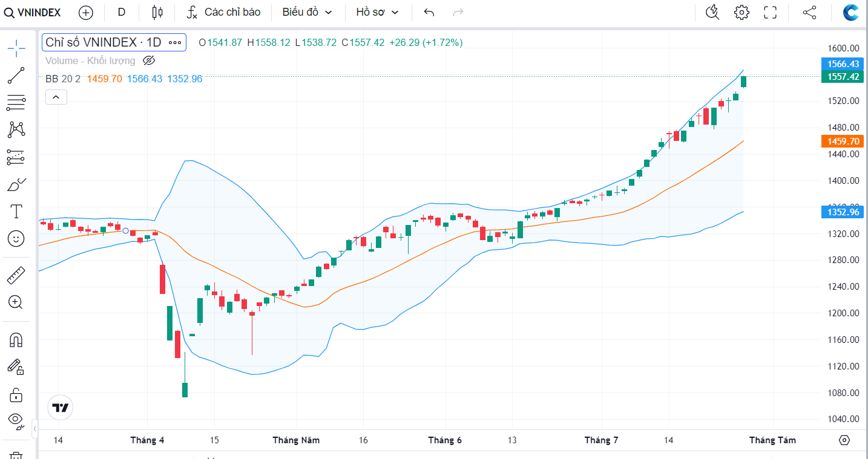Click the orange 1459.70 basis price label
868x459 pixels.
(x=844, y=142)
